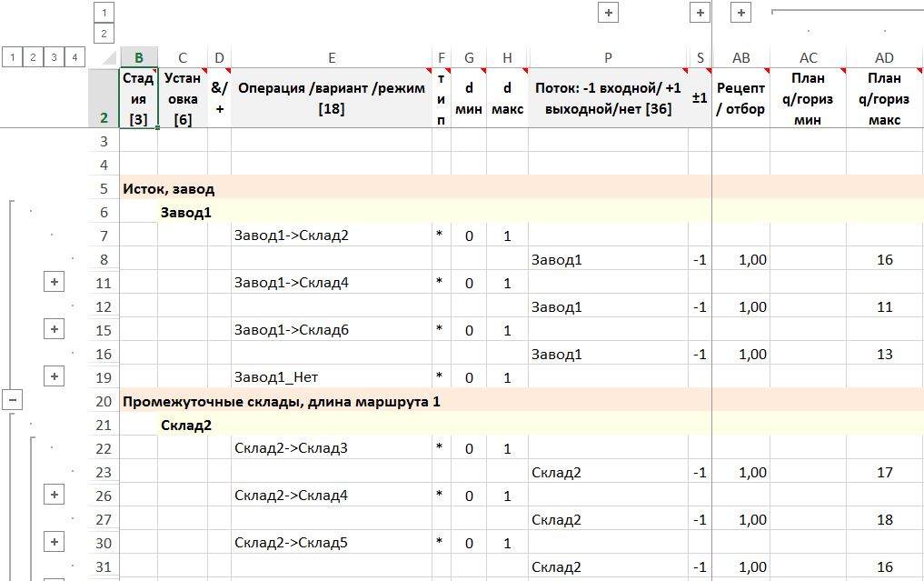924x581 pixels.
Task: Expand the row group at row 15
Action: [55, 329]
